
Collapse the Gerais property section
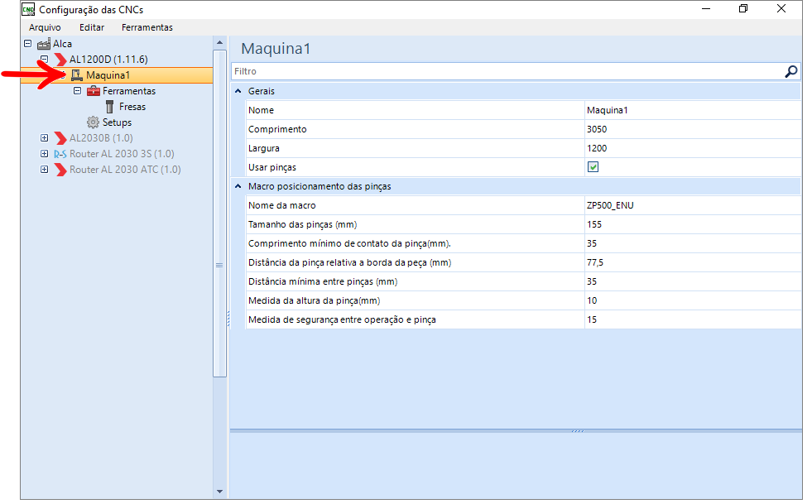(x=238, y=91)
